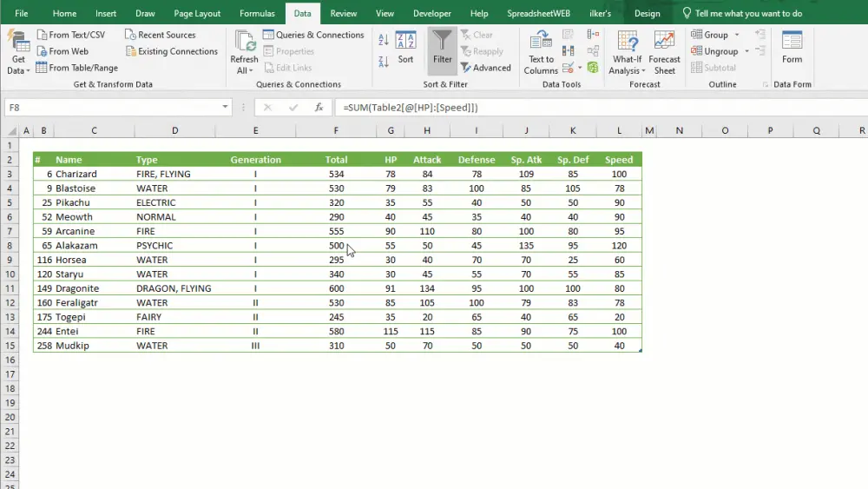Open Recent Sources

[x=161, y=35]
